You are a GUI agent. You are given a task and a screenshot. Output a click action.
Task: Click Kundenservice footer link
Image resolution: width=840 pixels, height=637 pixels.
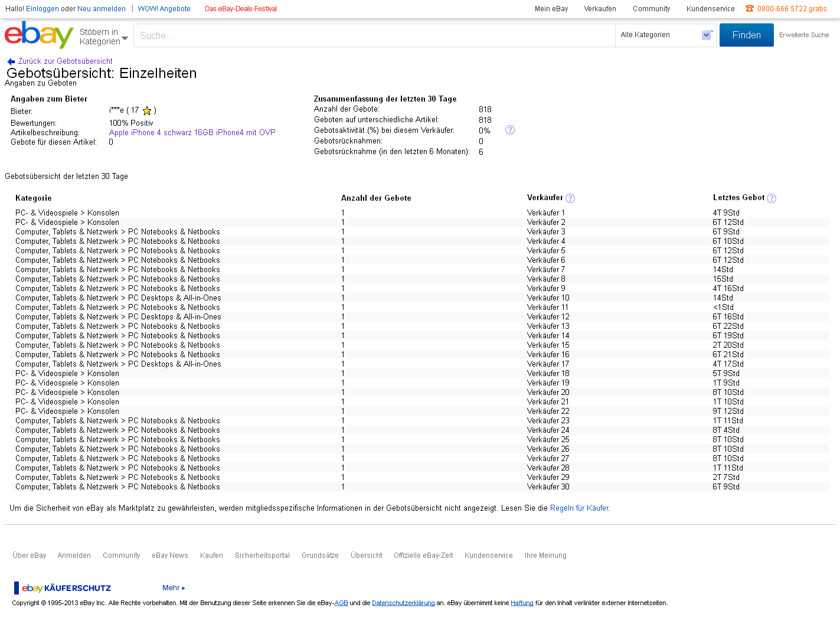488,556
